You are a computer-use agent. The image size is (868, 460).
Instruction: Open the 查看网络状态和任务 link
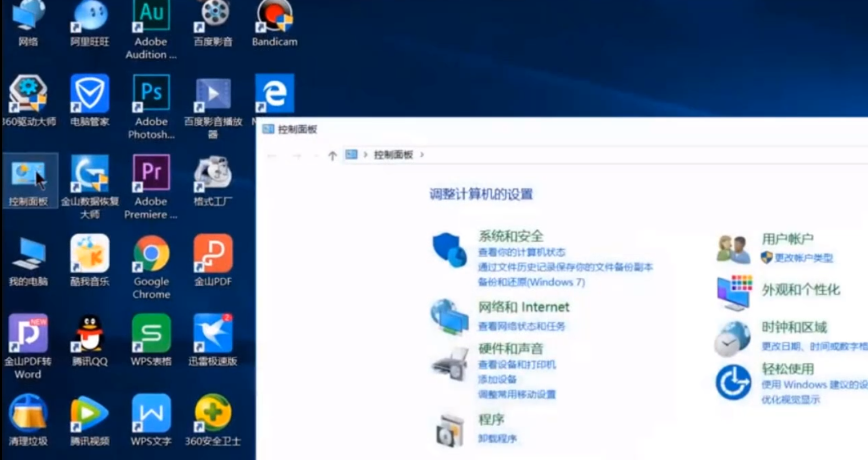pyautogui.click(x=521, y=326)
